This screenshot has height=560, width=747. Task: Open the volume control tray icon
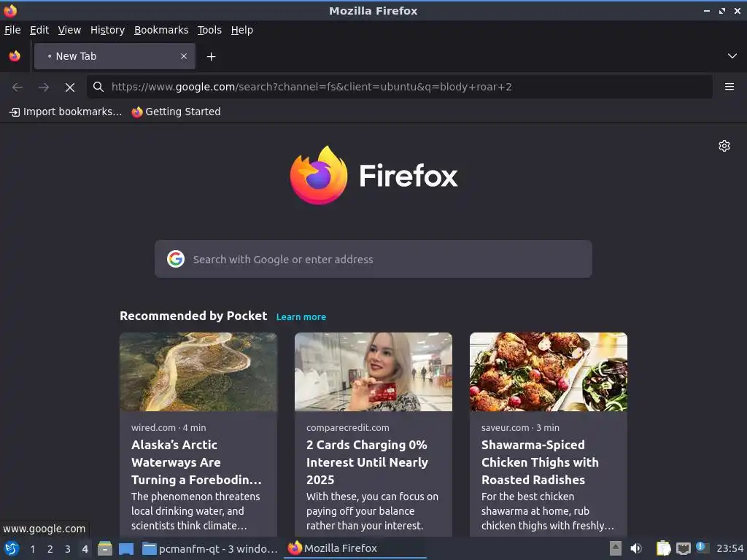[x=636, y=548]
